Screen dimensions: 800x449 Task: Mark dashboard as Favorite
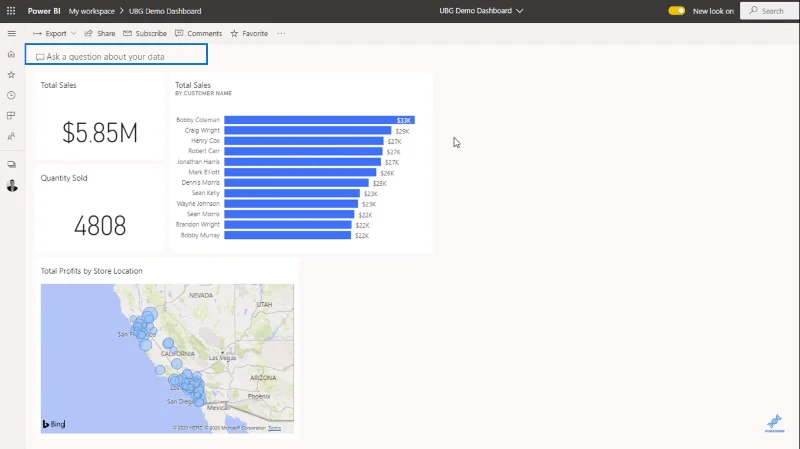[x=249, y=33]
